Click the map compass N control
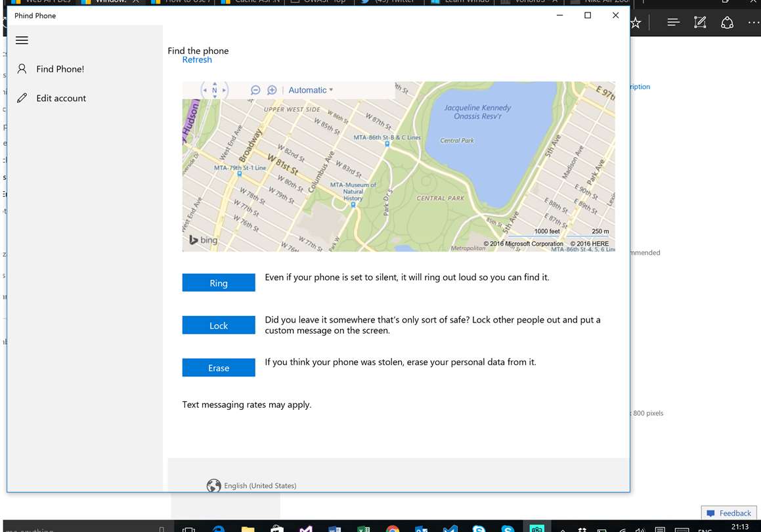761x532 pixels. click(x=215, y=90)
